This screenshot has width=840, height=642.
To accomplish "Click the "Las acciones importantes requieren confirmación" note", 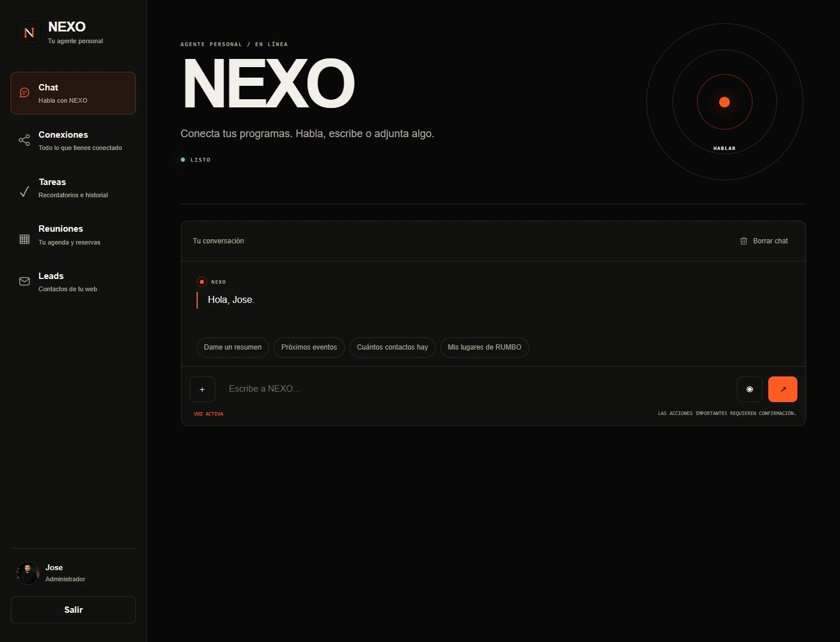I will (727, 413).
